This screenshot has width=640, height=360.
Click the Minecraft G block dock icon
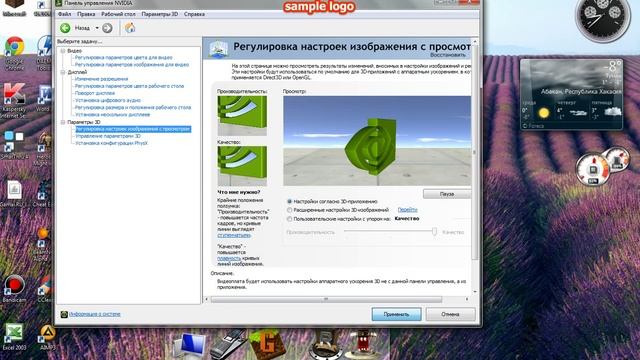(x=267, y=344)
